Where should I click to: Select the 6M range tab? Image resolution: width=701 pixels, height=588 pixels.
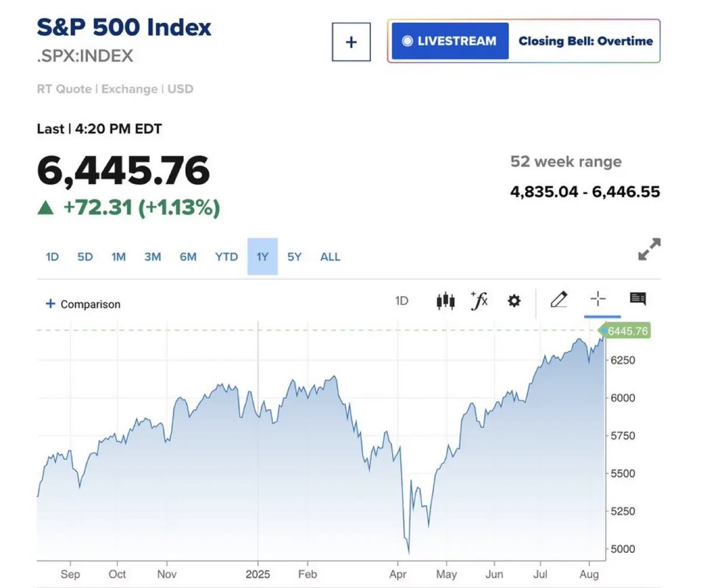[188, 257]
